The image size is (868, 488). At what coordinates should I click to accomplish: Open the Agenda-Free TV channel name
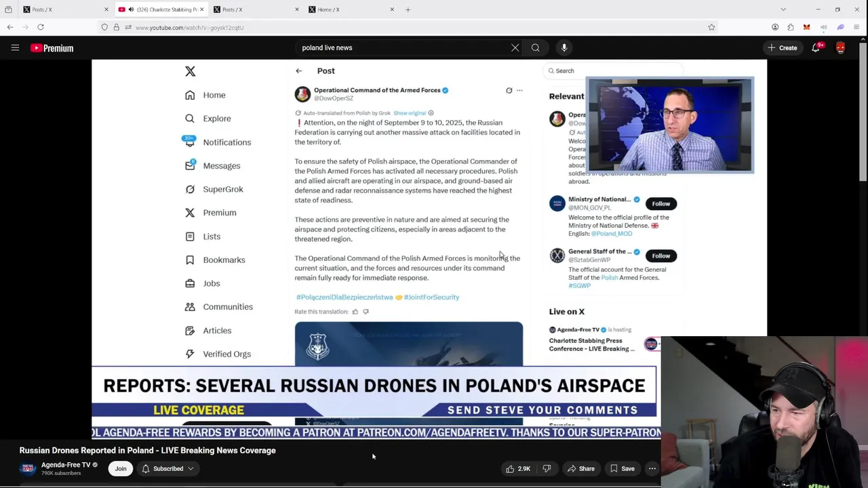click(x=66, y=465)
